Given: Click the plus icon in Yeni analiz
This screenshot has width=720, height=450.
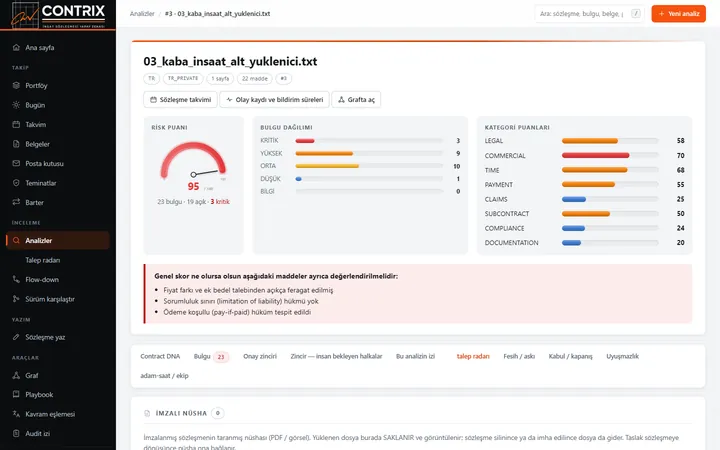Looking at the screenshot, I should (662, 14).
